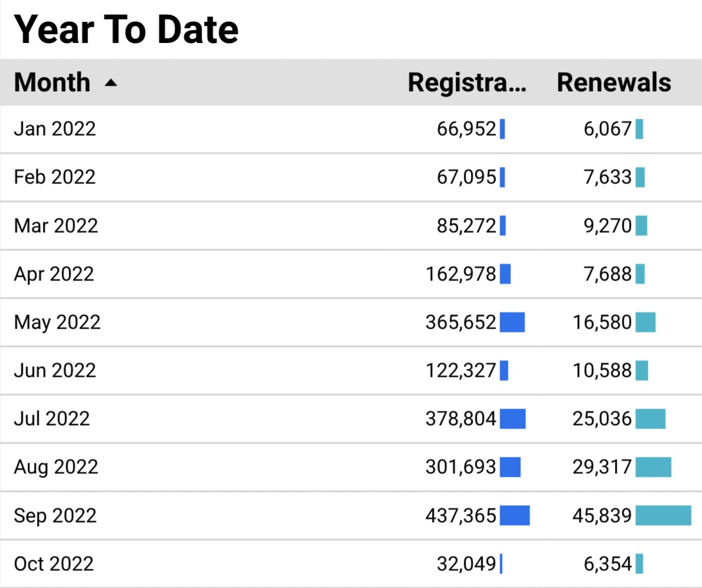Screen dimensions: 702x588
Task: Sort by the Registra... column header
Action: [467, 82]
